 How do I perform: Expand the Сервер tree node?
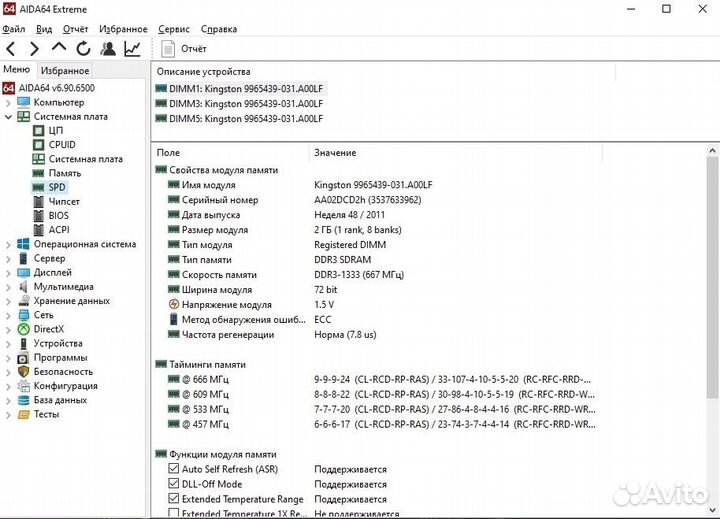point(8,259)
